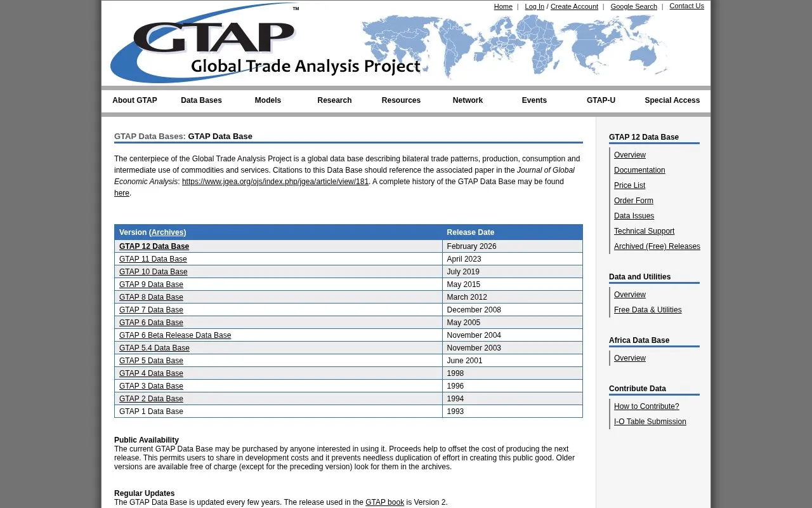Open the GTAP 4 Data Base link

click(151, 373)
